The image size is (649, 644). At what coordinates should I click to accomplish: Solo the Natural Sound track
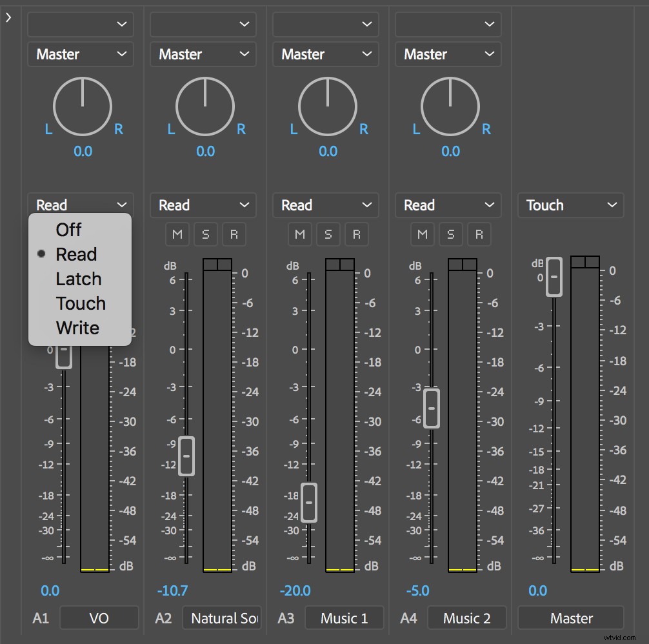(206, 234)
